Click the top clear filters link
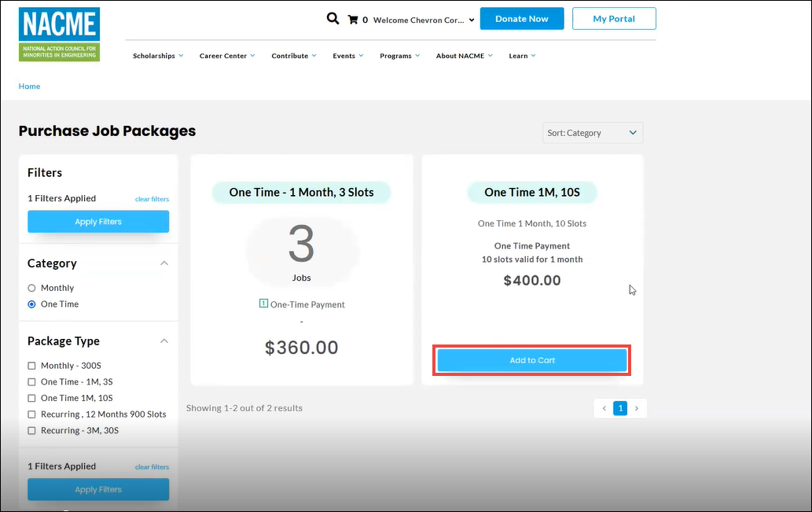The width and height of the screenshot is (812, 512). 152,199
